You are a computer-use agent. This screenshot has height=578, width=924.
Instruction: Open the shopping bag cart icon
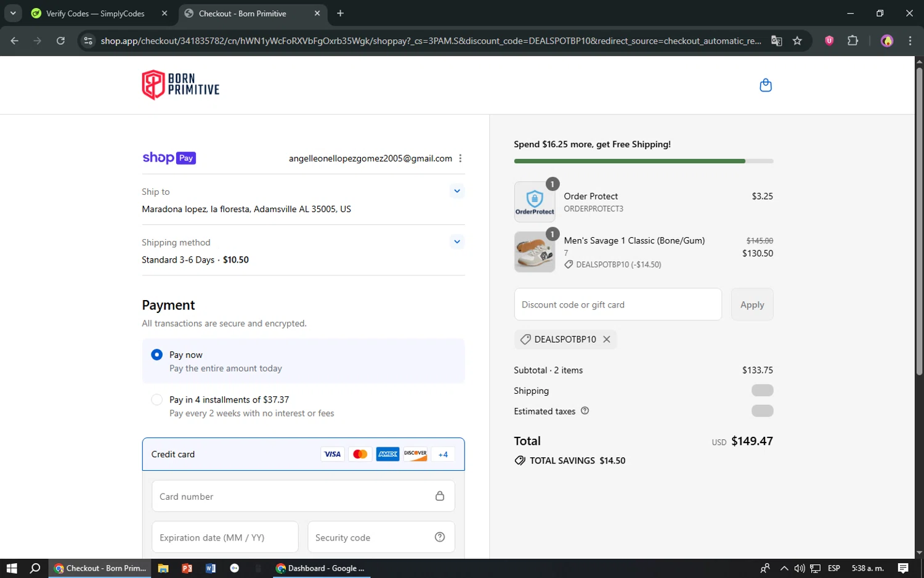(766, 85)
